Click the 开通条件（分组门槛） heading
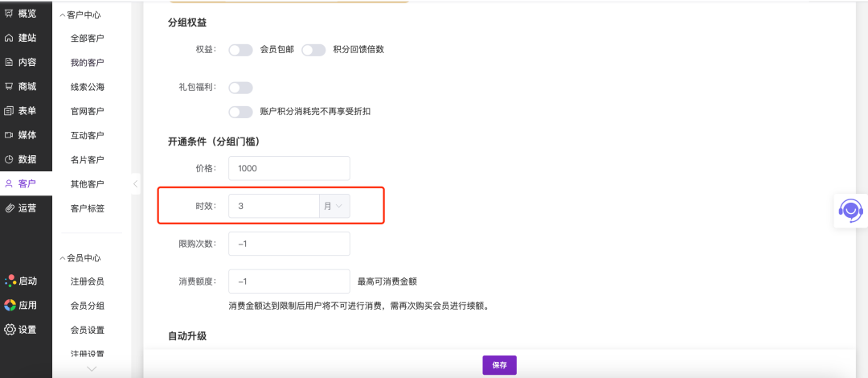This screenshot has width=868, height=378. [x=215, y=142]
